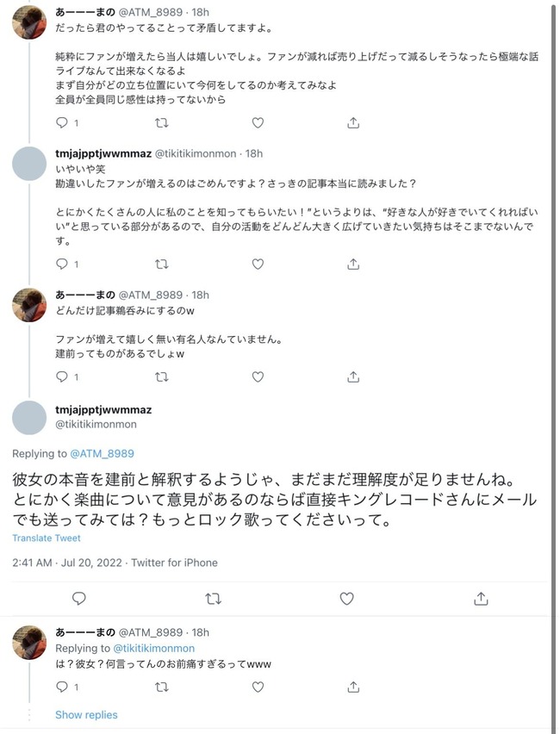This screenshot has height=734, width=560.
Task: Expand Show replies under the last tweet
Action: 86,715
